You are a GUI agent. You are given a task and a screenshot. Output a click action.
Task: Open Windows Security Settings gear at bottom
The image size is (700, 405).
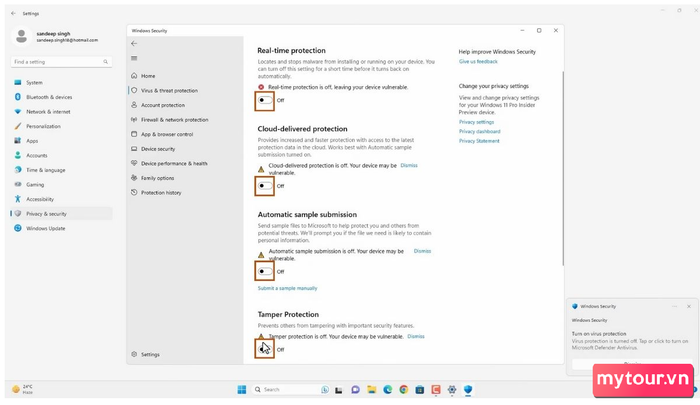(x=146, y=354)
